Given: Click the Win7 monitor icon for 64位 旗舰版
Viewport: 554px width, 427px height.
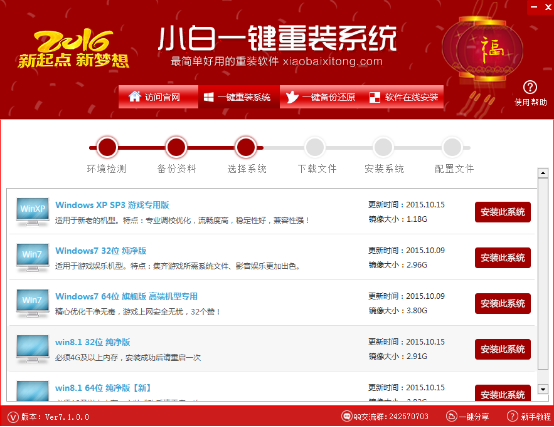Looking at the screenshot, I should (33, 303).
